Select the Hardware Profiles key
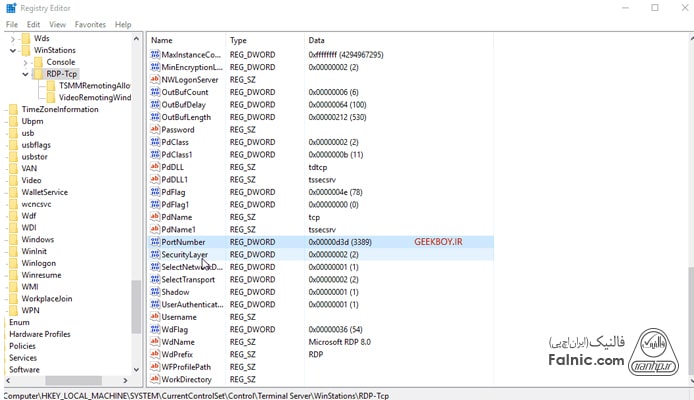Image resolution: width=694 pixels, height=400 pixels. [x=40, y=334]
